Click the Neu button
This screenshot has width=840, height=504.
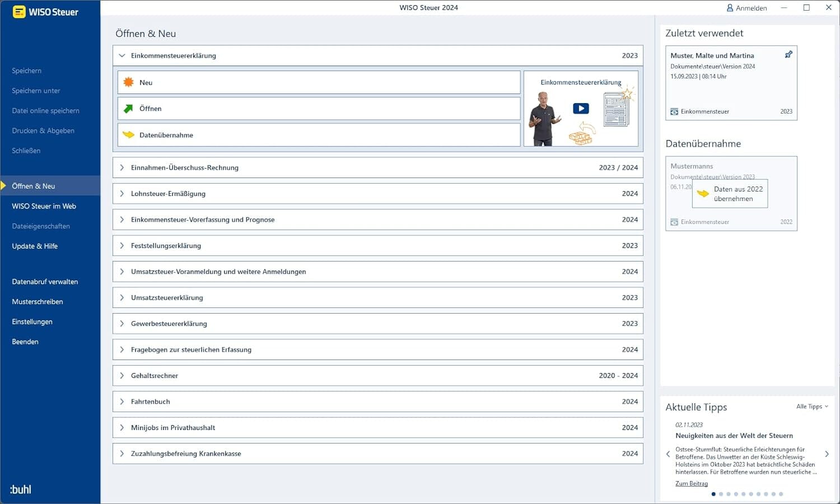(319, 82)
